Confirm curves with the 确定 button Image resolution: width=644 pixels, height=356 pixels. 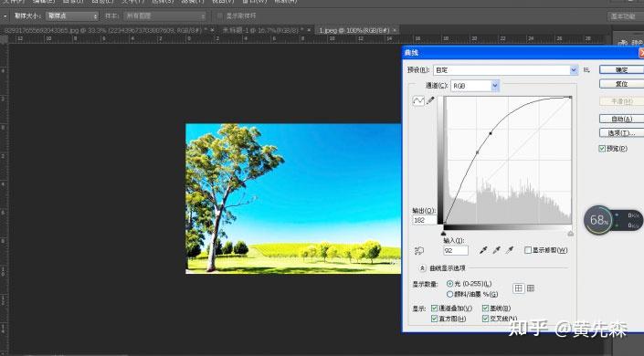coord(621,69)
